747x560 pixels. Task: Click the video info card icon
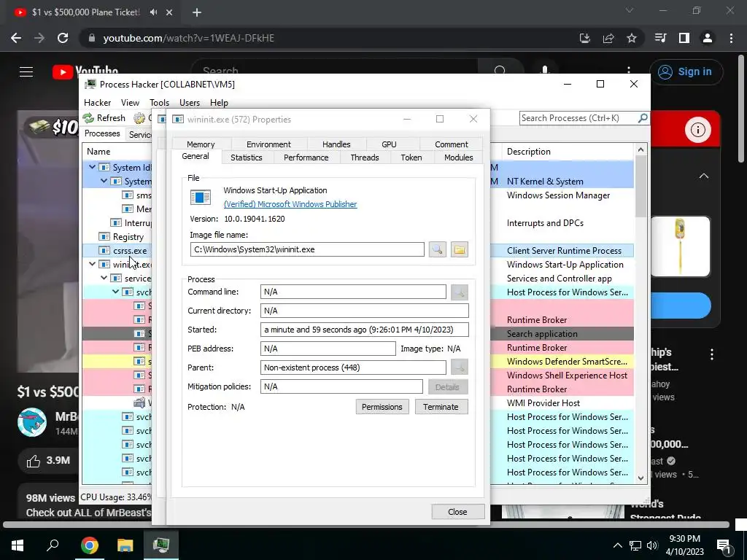point(698,130)
